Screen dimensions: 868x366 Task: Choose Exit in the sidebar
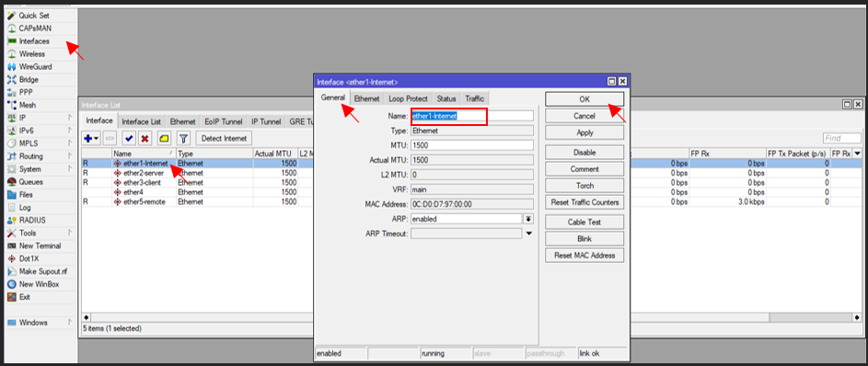tap(24, 297)
